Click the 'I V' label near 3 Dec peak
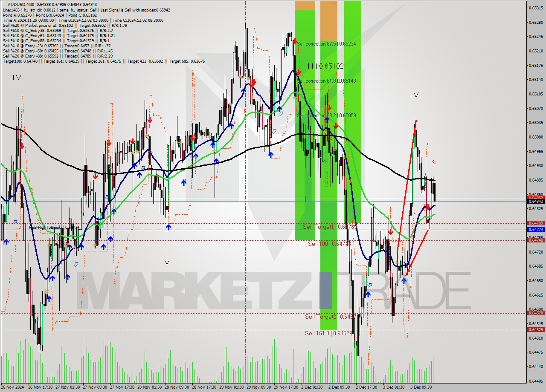Image resolution: width=546 pixels, height=392 pixels. (x=414, y=95)
